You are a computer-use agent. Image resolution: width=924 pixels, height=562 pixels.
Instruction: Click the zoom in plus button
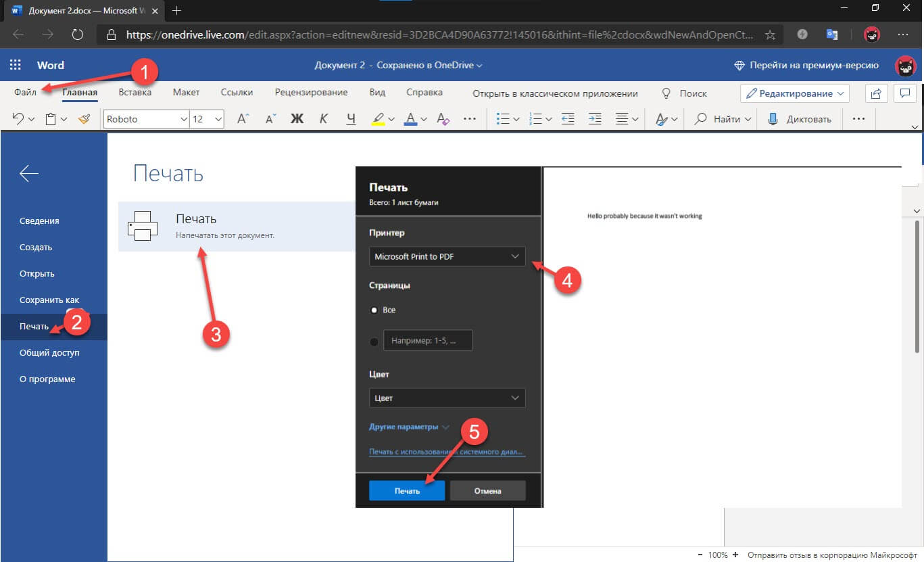(734, 555)
